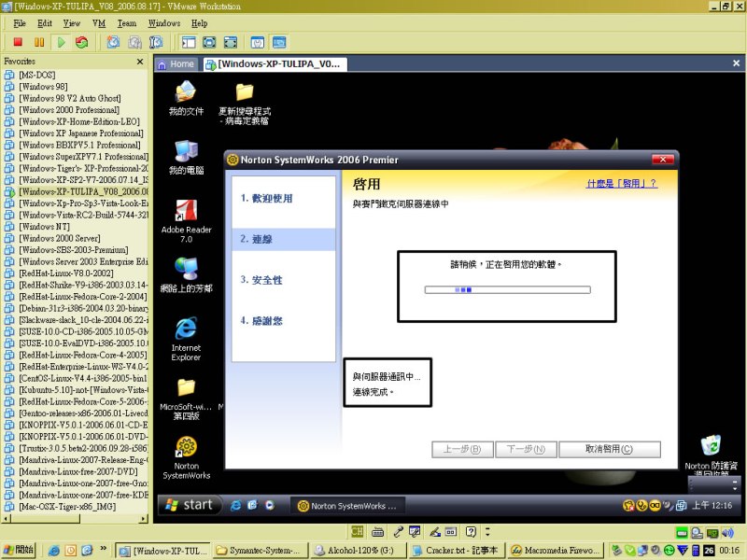Open the 我的文件 desktop icon

point(186,98)
